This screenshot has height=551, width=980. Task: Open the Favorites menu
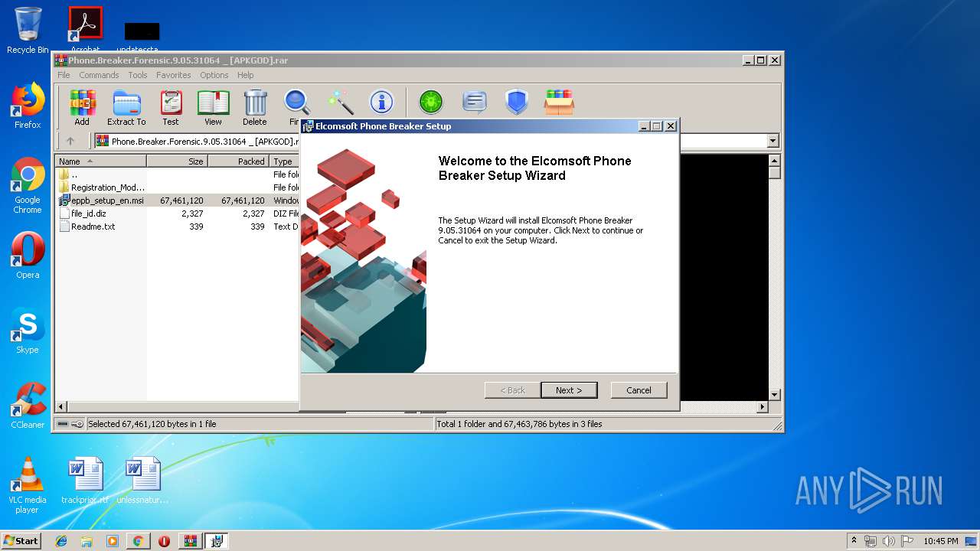click(x=174, y=75)
